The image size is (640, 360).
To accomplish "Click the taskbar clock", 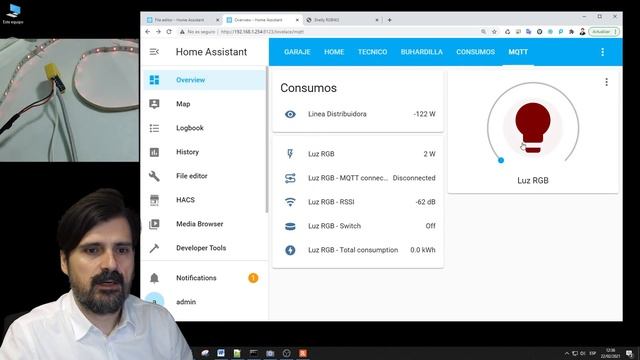I will (611, 353).
